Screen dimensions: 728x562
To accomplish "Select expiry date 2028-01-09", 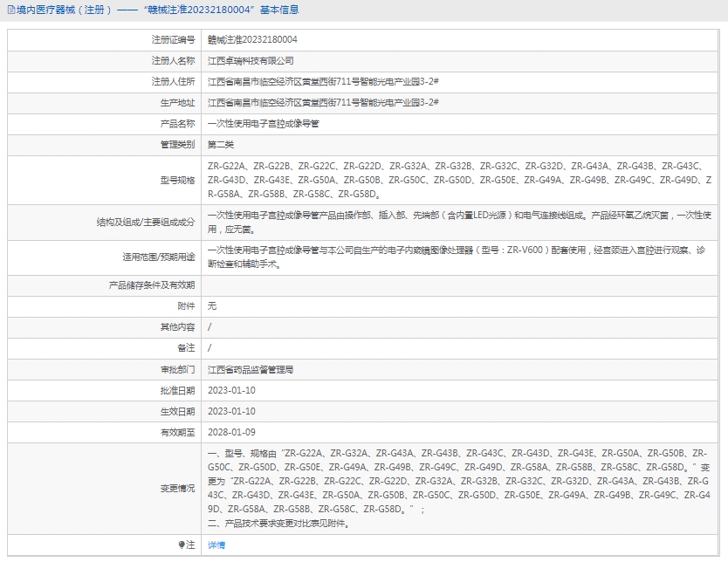I will 231,432.
